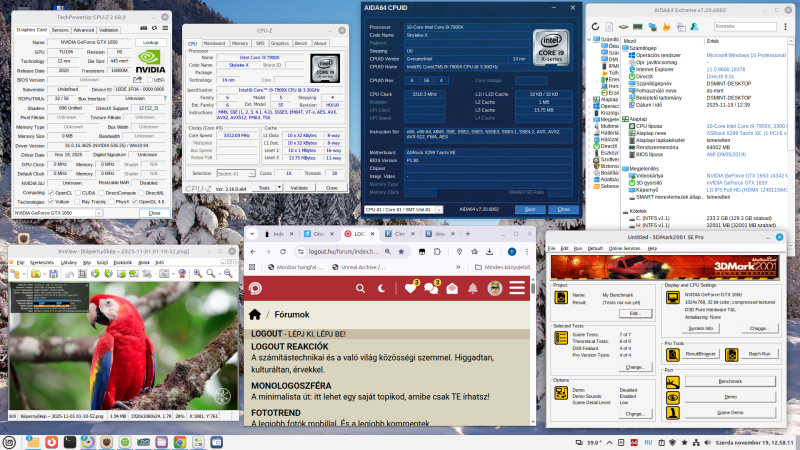Click the XnView rotate left green icon
Screen dimensions: 800x450
point(95,274)
